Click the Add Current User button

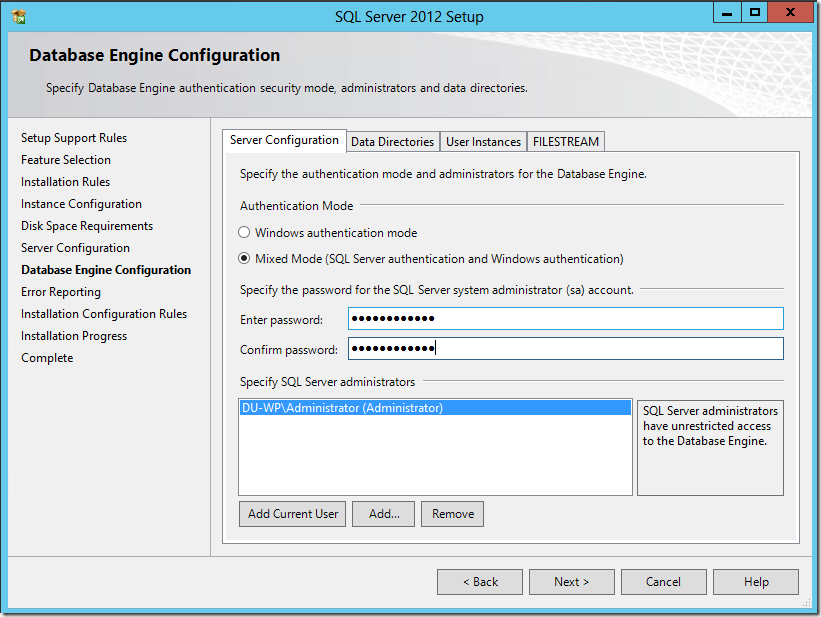coord(293,514)
